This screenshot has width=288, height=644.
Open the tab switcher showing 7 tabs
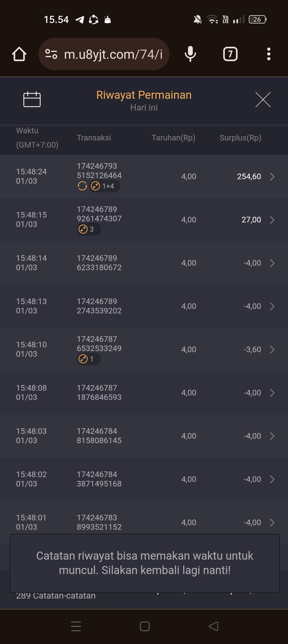click(x=230, y=54)
